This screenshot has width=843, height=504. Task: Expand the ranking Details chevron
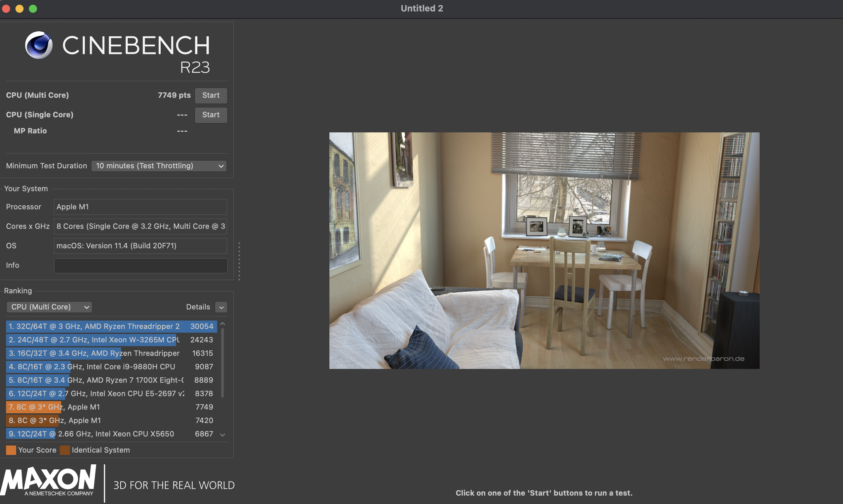click(221, 307)
